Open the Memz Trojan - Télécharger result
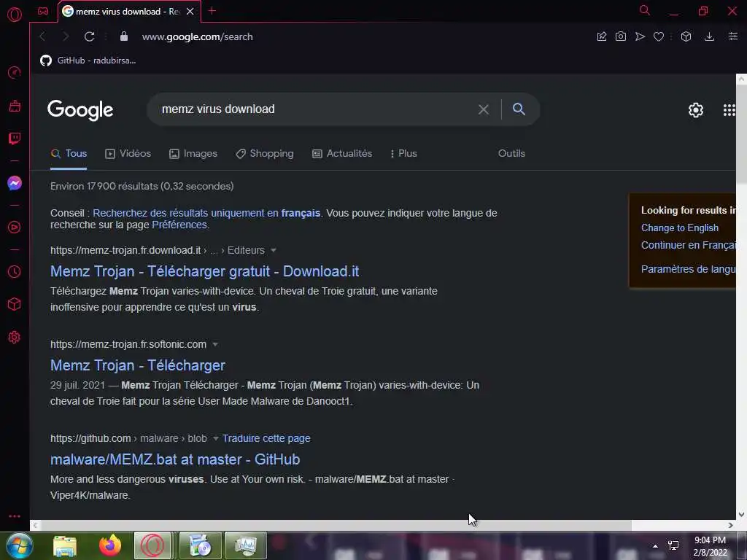The height and width of the screenshot is (560, 747). tap(138, 365)
